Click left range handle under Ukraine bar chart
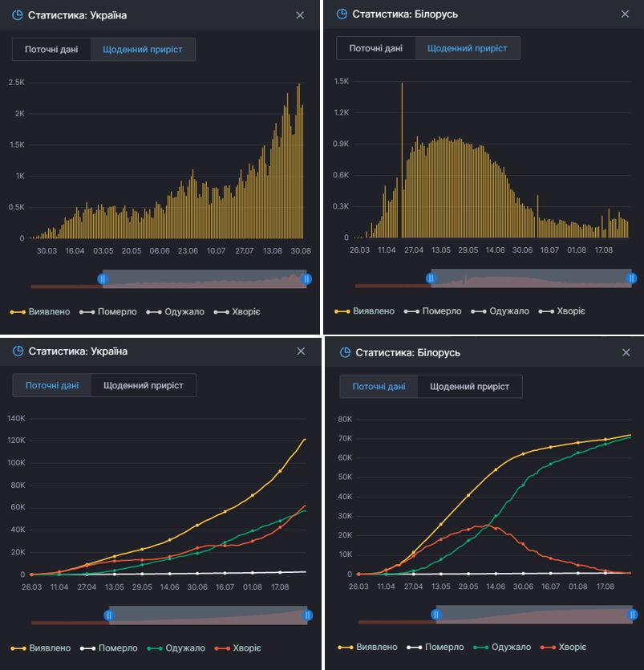The width and height of the screenshot is (644, 670). [x=103, y=278]
